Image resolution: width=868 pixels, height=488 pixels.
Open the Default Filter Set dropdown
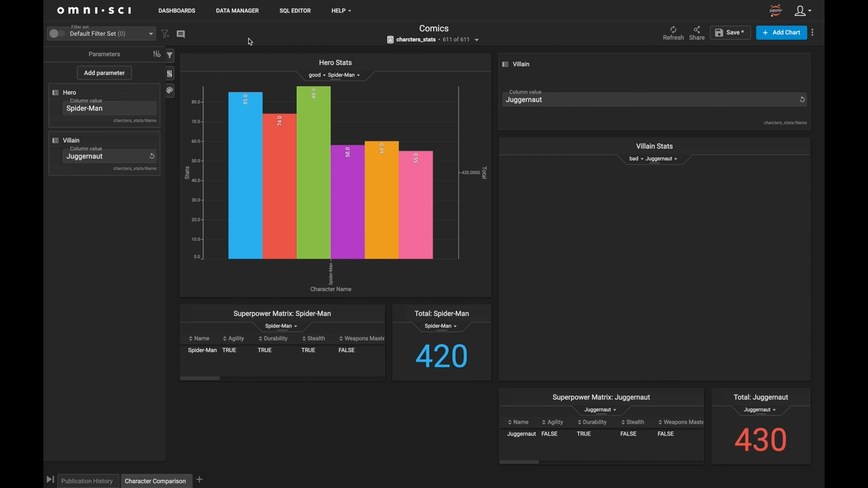pos(101,34)
